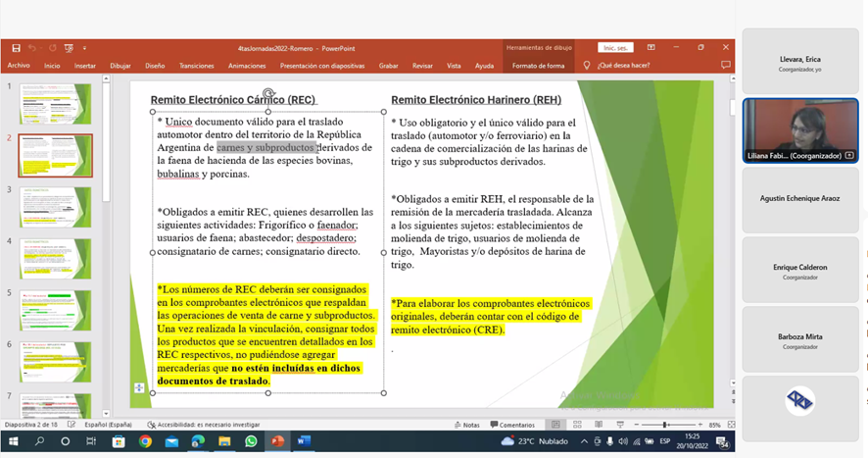Open the Dibujar ribbon tab
Viewport: 868px width, 458px height.
(x=121, y=66)
